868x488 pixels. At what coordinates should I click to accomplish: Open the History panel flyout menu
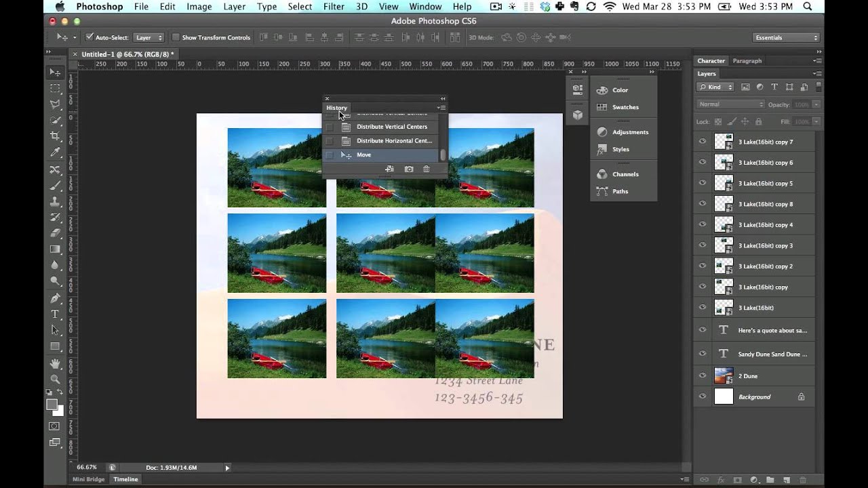441,108
